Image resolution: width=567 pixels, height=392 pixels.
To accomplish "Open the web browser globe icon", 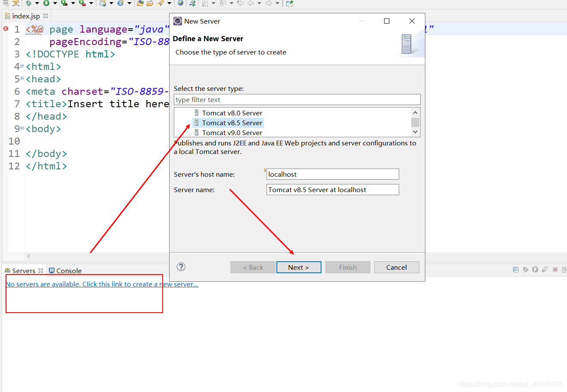I will [180, 3].
